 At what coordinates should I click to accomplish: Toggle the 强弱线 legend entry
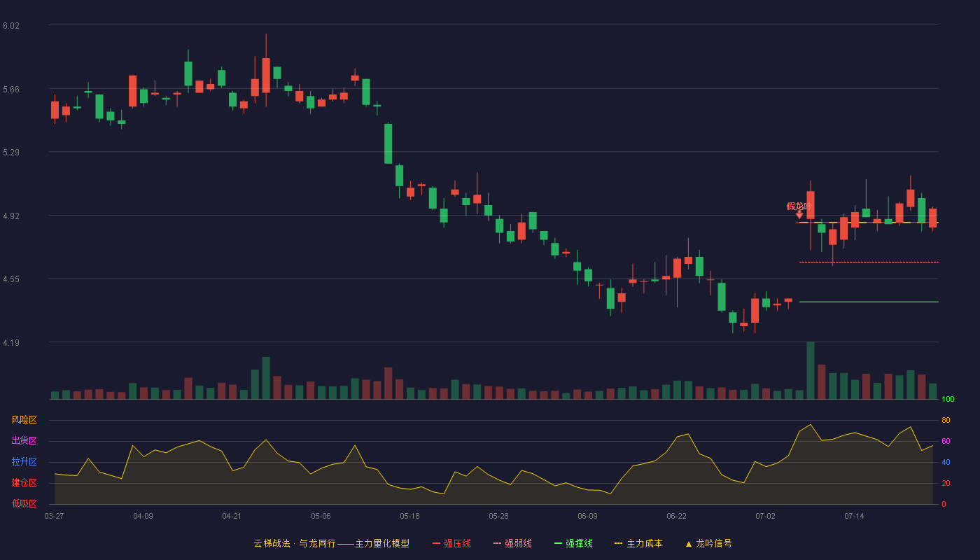pos(512,543)
